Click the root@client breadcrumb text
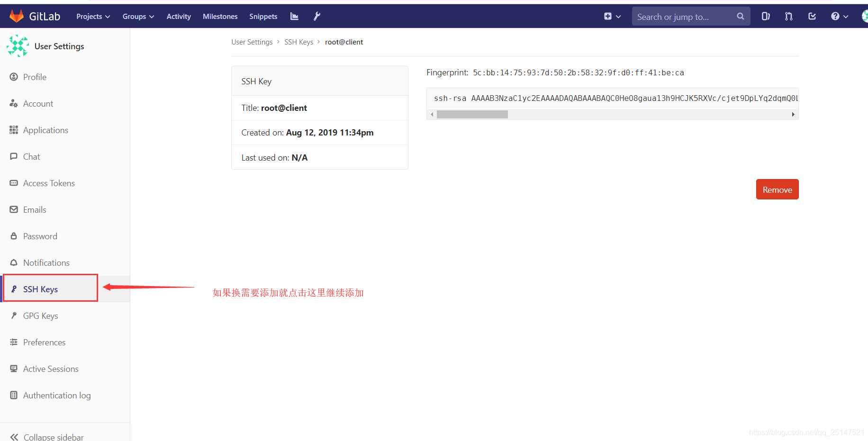The image size is (868, 441). [344, 42]
